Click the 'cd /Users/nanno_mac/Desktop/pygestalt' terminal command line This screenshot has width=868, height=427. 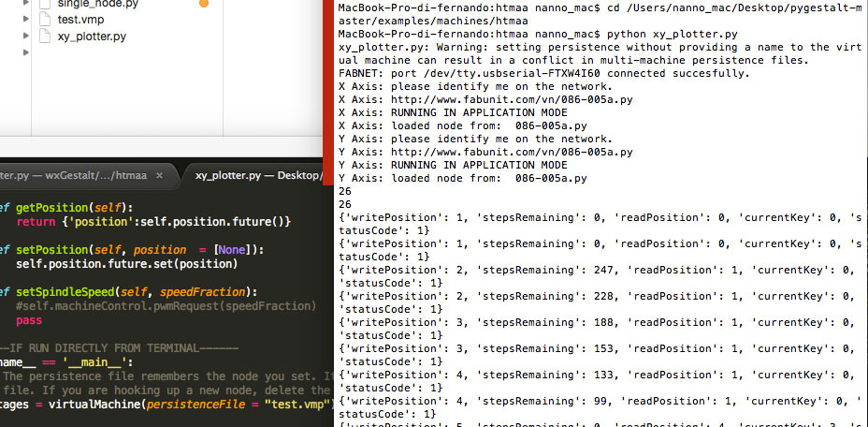600,14
